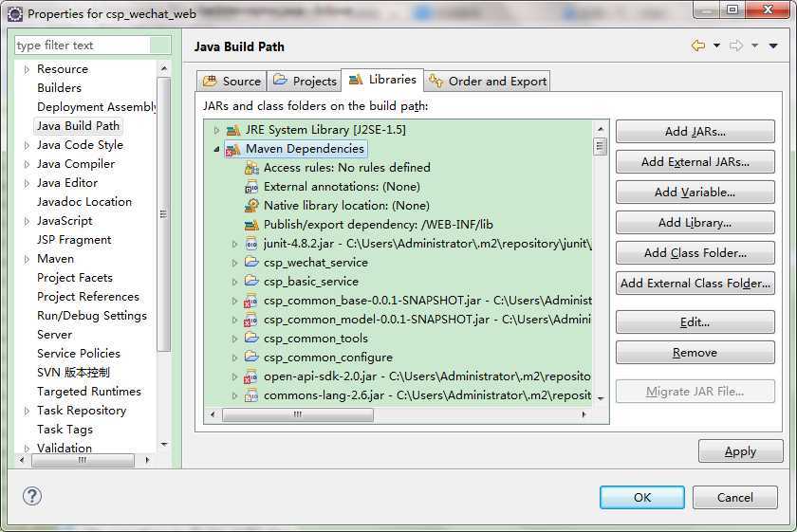This screenshot has width=797, height=532.
Task: Expand the csp_wechat_service entry
Action: [x=235, y=263]
